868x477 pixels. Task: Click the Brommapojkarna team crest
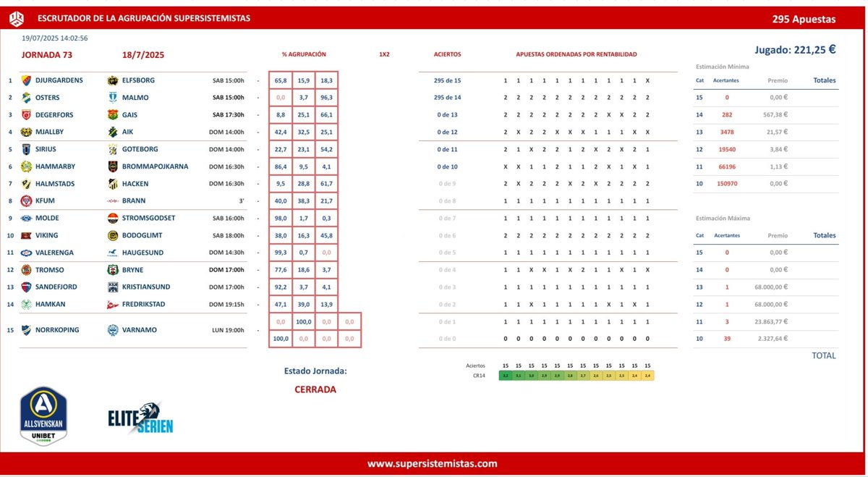pyautogui.click(x=113, y=166)
